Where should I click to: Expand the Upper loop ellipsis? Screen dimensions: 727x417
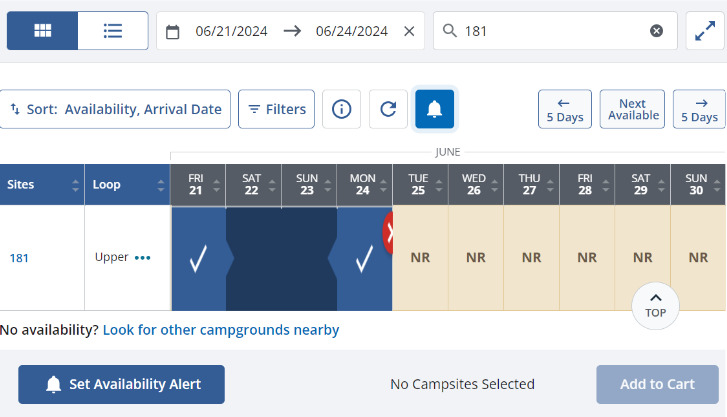(143, 258)
